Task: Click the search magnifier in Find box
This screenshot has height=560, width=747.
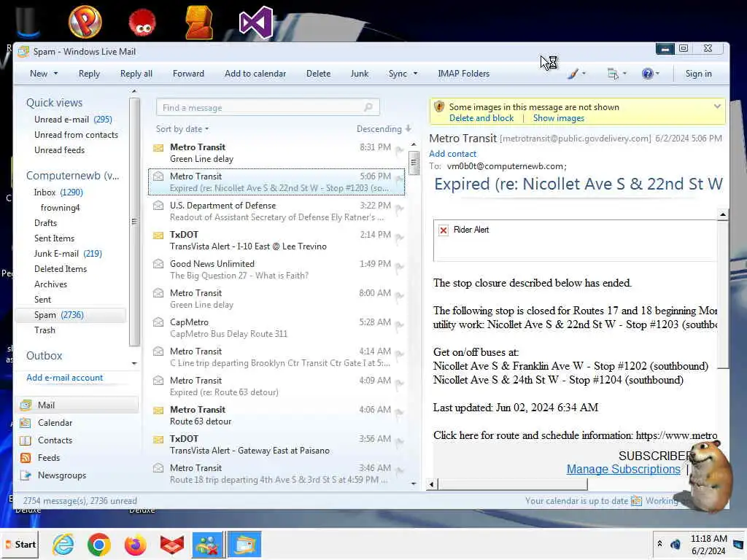Action: (x=368, y=108)
